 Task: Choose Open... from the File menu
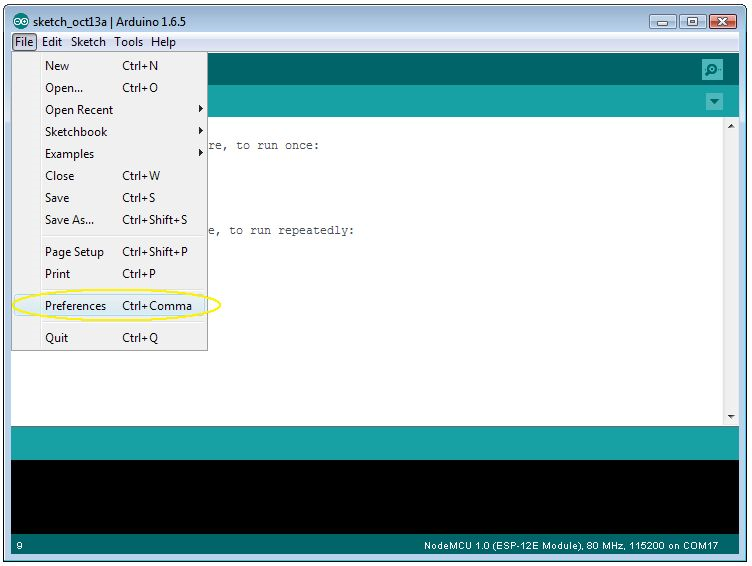pos(110,88)
